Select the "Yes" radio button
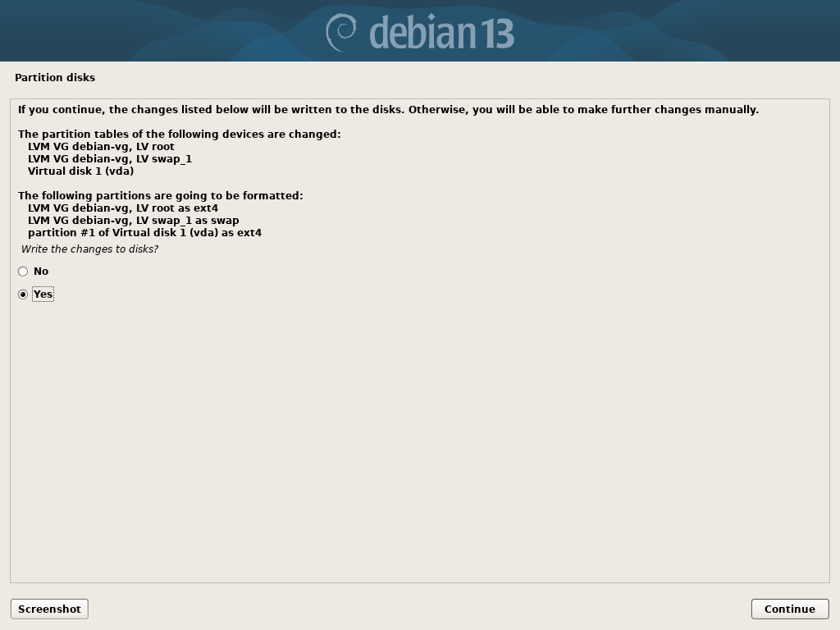This screenshot has width=840, height=630. click(23, 294)
